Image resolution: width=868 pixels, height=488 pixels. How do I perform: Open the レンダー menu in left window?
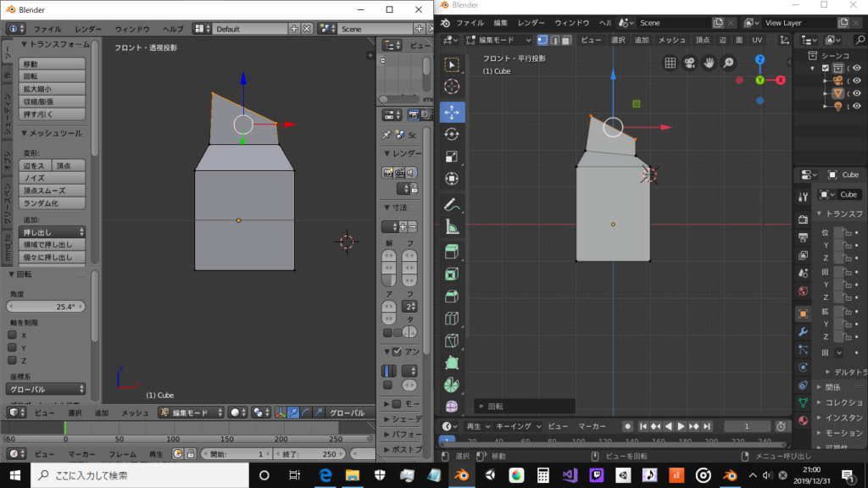pos(87,29)
